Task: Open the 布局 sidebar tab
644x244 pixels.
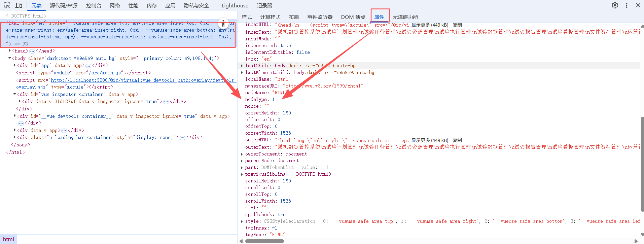Action: point(294,17)
